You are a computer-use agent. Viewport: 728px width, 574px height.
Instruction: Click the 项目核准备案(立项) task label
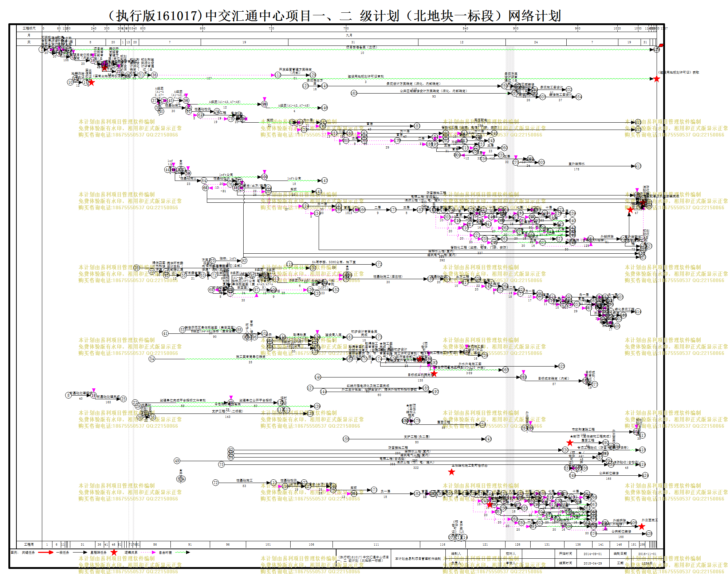[x=362, y=47]
